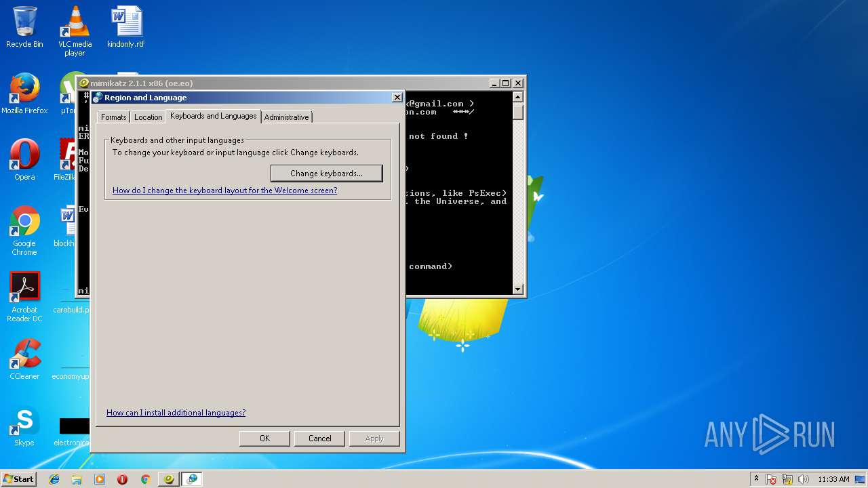Screen dimensions: 868x488
Task: Open install additional languages help link
Action: click(x=176, y=413)
